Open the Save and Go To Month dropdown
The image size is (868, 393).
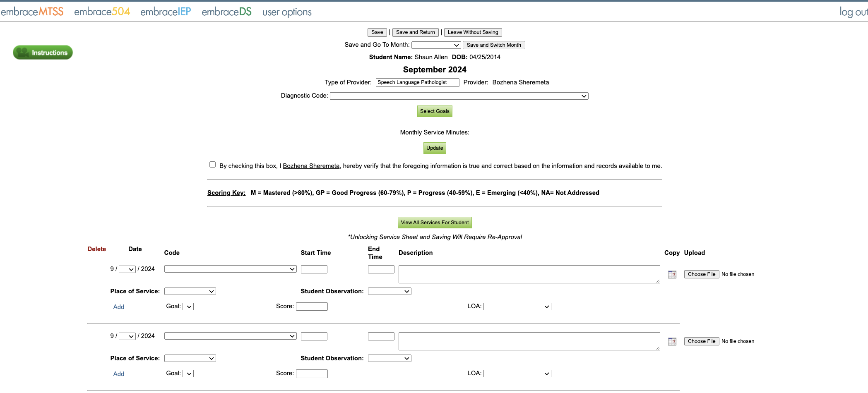(x=436, y=45)
